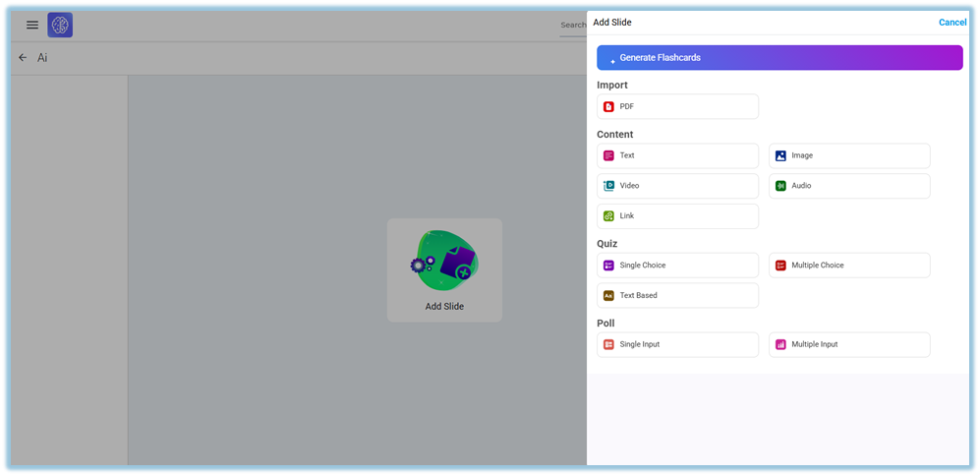Image resolution: width=980 pixels, height=476 pixels.
Task: Pick the Link slide icon
Action: (608, 216)
